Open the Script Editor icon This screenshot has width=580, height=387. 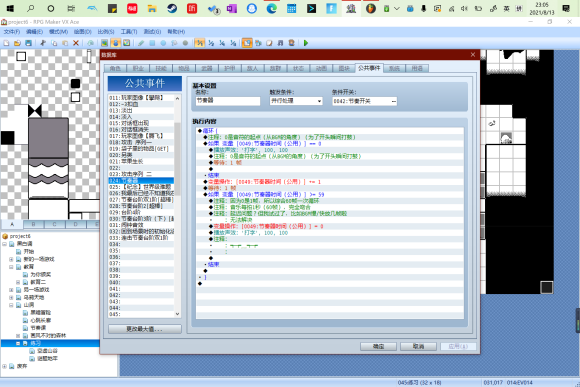click(x=269, y=43)
